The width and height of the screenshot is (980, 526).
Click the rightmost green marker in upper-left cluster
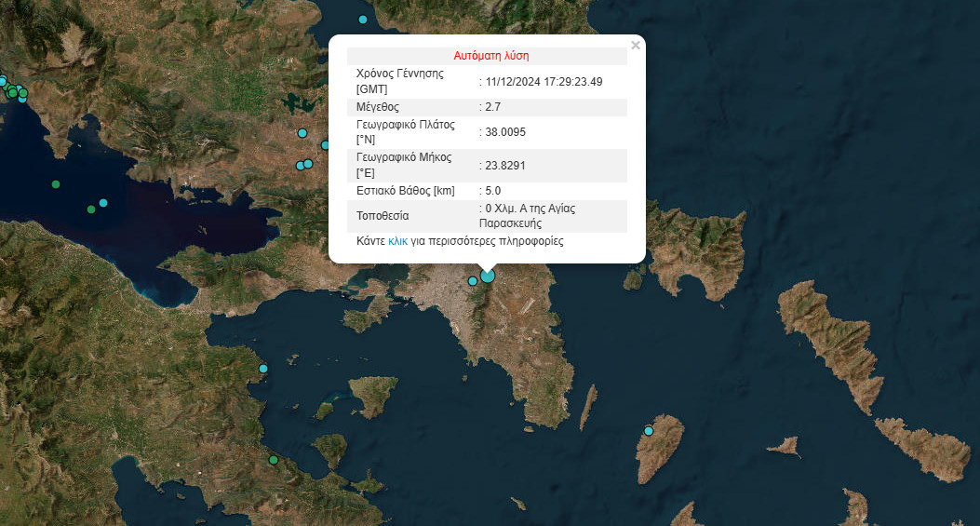click(x=23, y=94)
